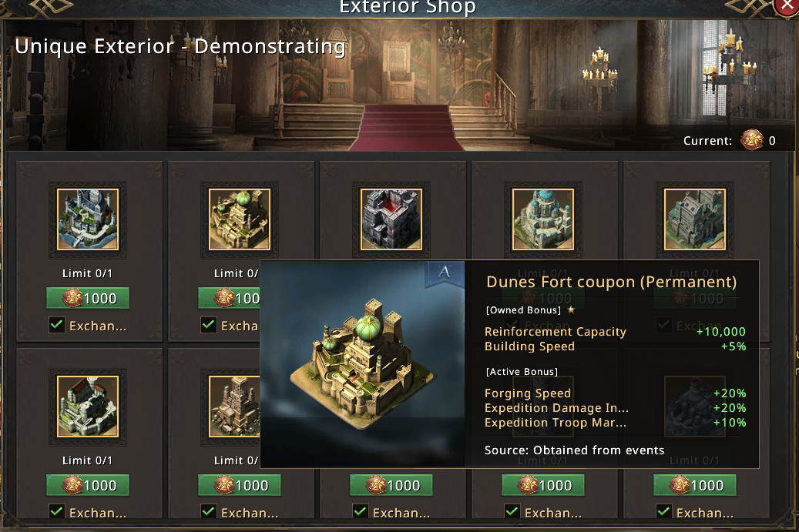799x532 pixels.
Task: Click the A grade badge in tooltip
Action: click(x=444, y=273)
